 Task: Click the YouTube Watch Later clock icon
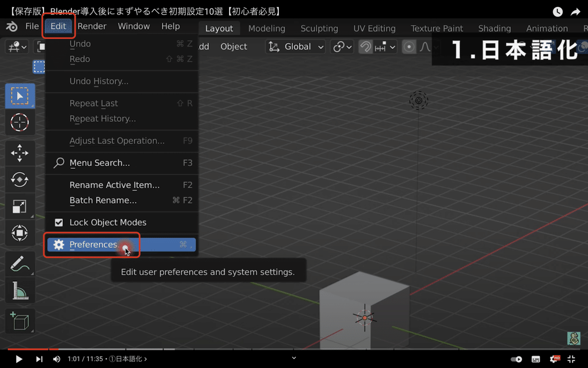pyautogui.click(x=558, y=11)
